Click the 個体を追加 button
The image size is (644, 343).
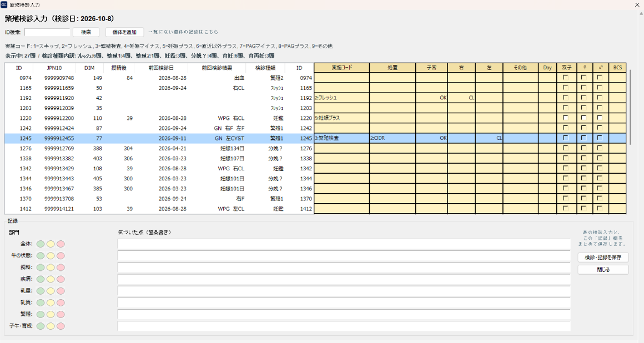tap(124, 32)
